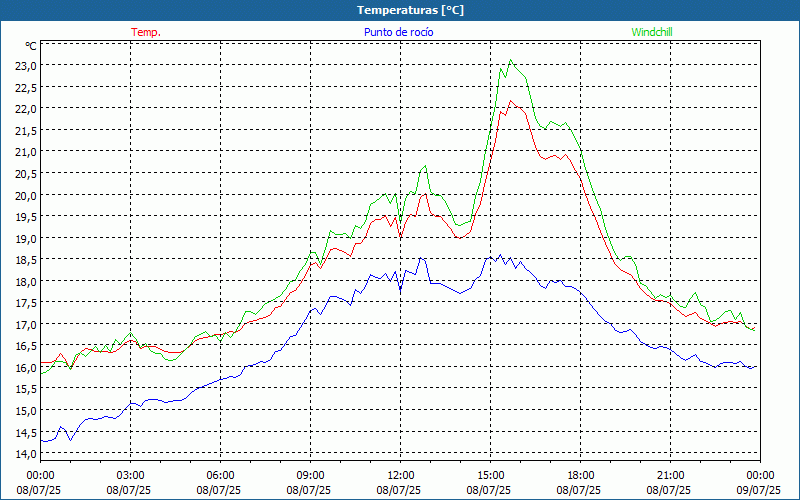The width and height of the screenshot is (800, 500).
Task: Click the Temperaturas [°C] chart title
Action: 410,10
